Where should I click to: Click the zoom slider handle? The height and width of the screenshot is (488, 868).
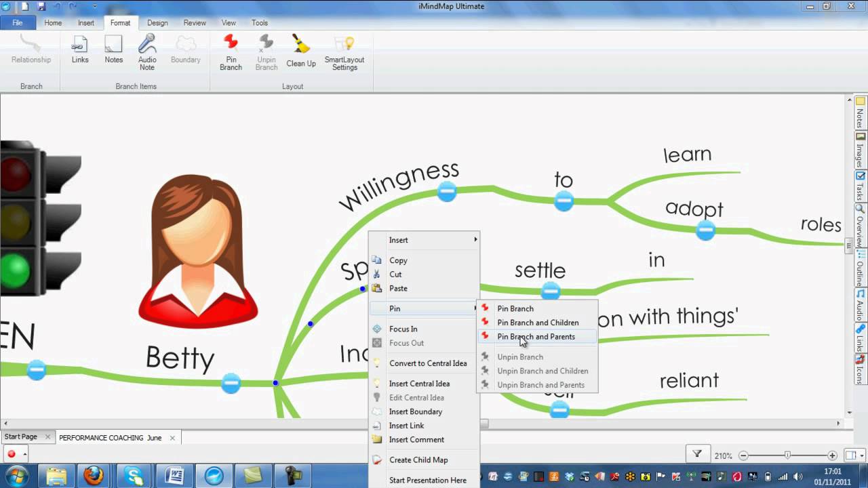pos(787,455)
